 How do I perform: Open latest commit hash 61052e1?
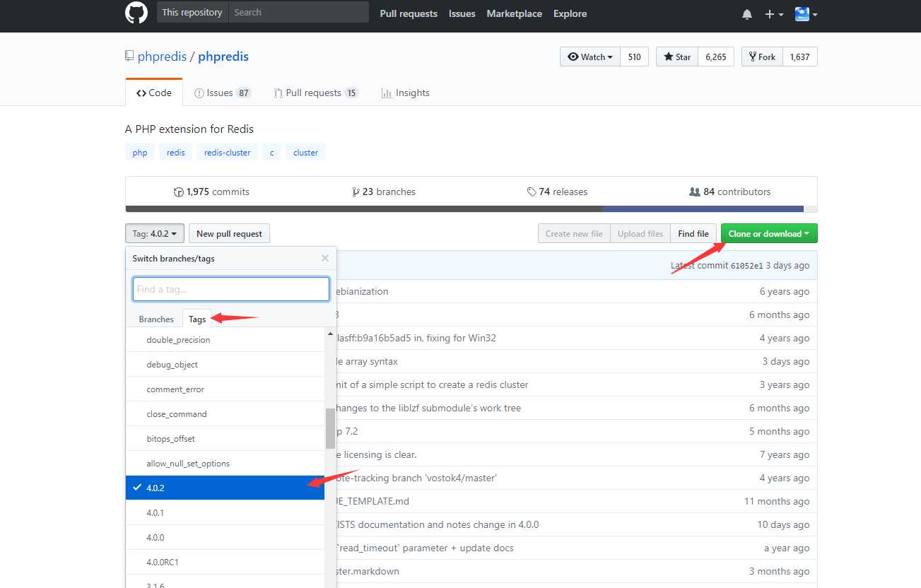click(746, 266)
